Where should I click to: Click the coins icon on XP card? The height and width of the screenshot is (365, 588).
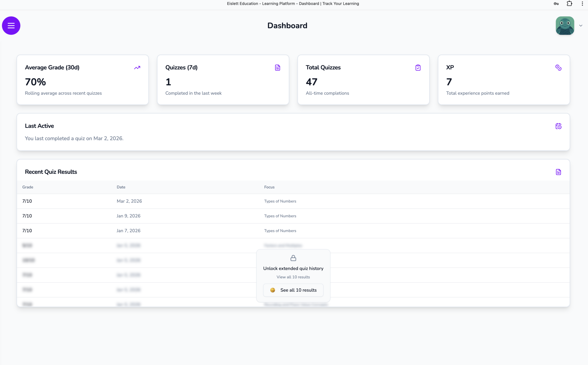(558, 68)
